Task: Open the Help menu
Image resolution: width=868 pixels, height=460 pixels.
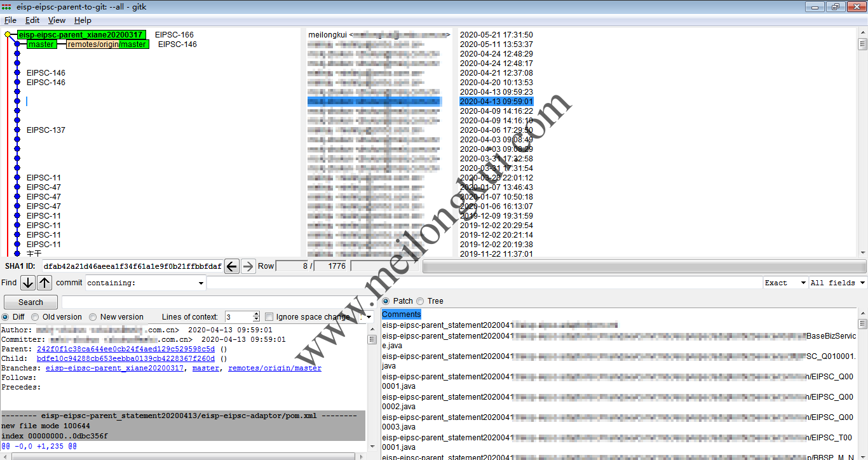Action: point(83,20)
